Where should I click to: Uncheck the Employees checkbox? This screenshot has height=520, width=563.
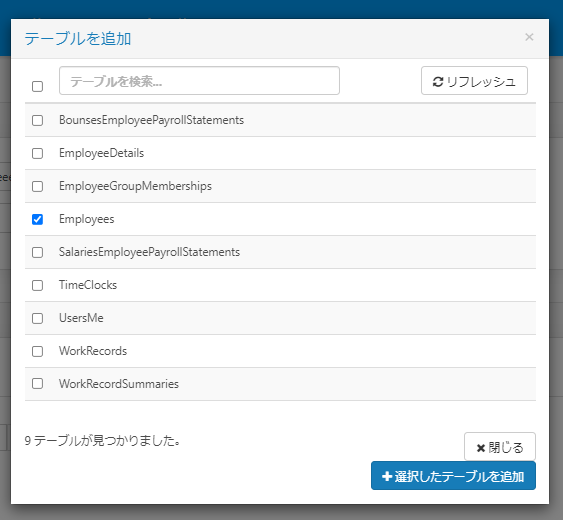(37, 219)
